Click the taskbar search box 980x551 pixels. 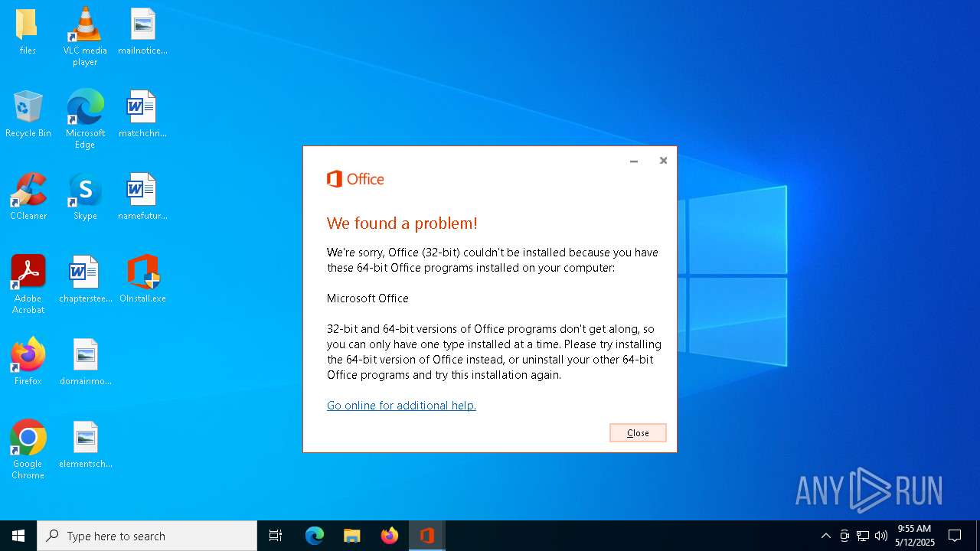click(x=147, y=536)
